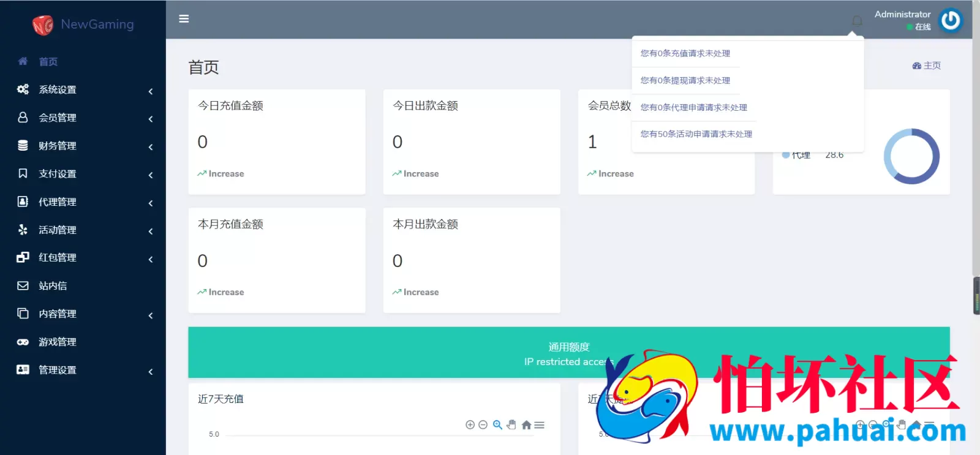Screen dimensions: 980x455
Task: Click the pinwheel icon for 活动管理
Action: [x=23, y=230]
